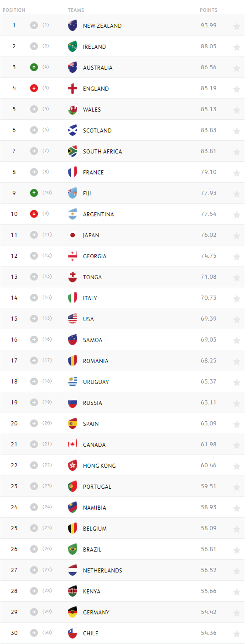
Task: Open the Netherlands team link
Action: click(x=103, y=571)
